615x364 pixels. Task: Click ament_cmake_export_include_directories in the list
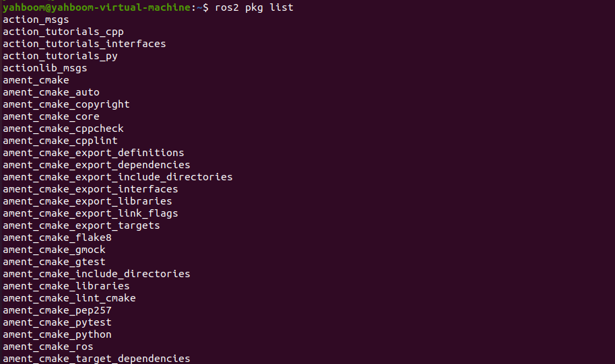[x=117, y=177]
